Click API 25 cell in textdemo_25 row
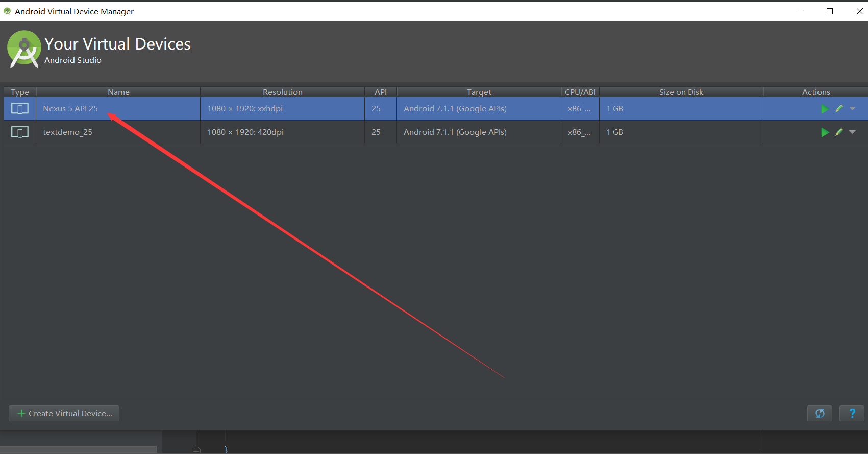 [x=381, y=132]
